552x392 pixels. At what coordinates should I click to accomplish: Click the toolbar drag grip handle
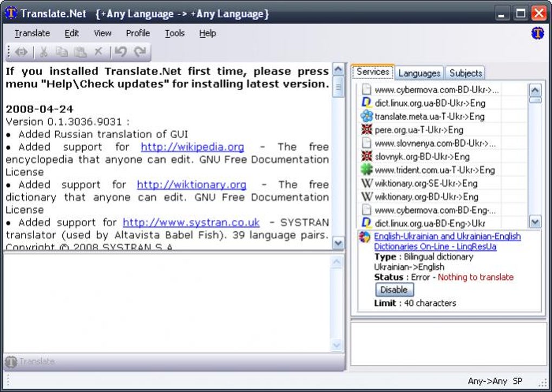pos(9,52)
